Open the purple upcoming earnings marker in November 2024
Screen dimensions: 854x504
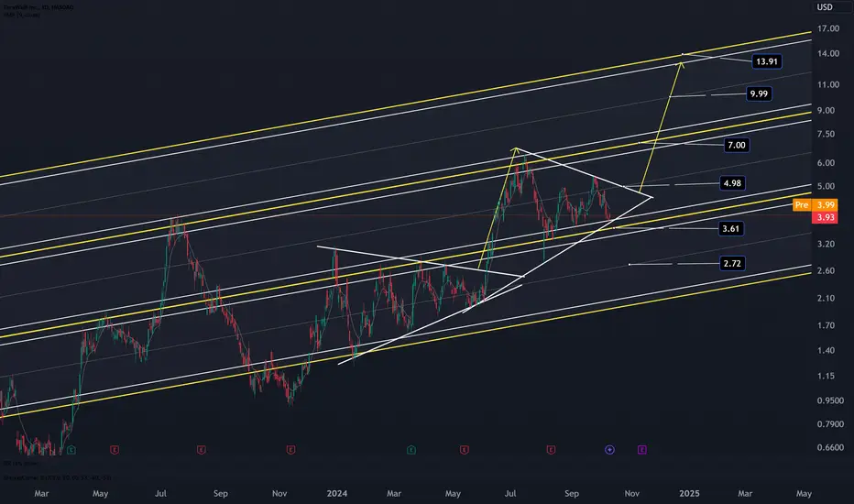[x=642, y=450]
